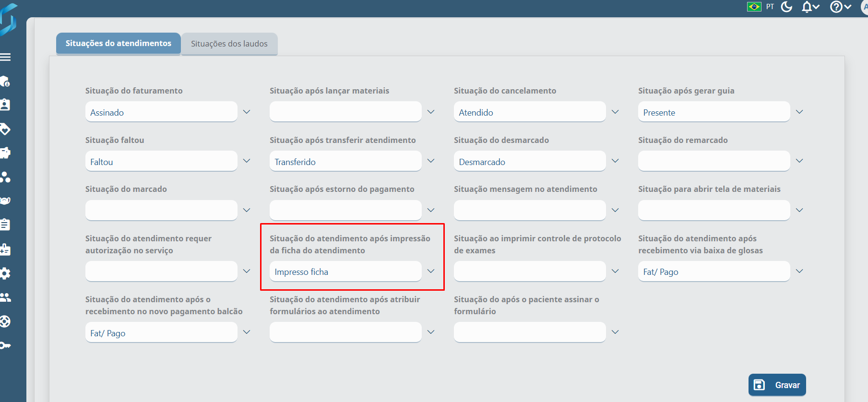Screen dimensions: 868x402
Task: Click the piggy bank sidebar icon
Action: 5,153
